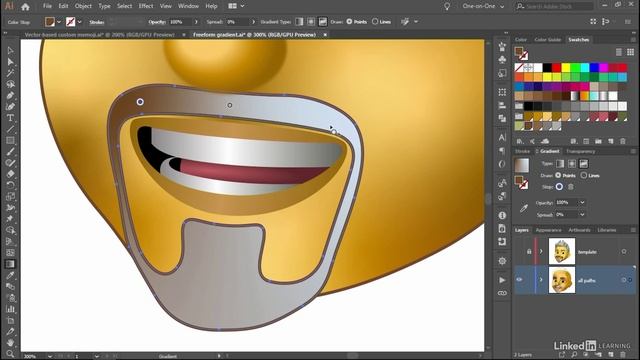Switch swatches to thumbnail view
The image size is (640, 360).
[630, 52]
